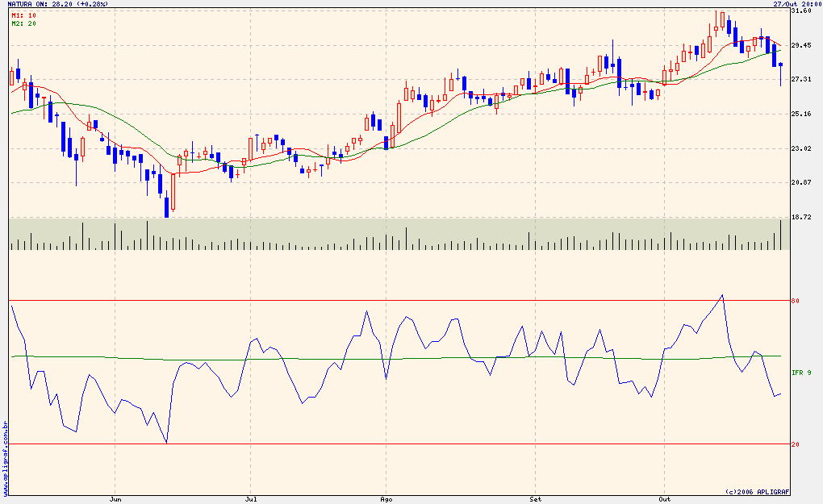Click the 23.02 price axis label
823x504 pixels.
pyautogui.click(x=801, y=148)
